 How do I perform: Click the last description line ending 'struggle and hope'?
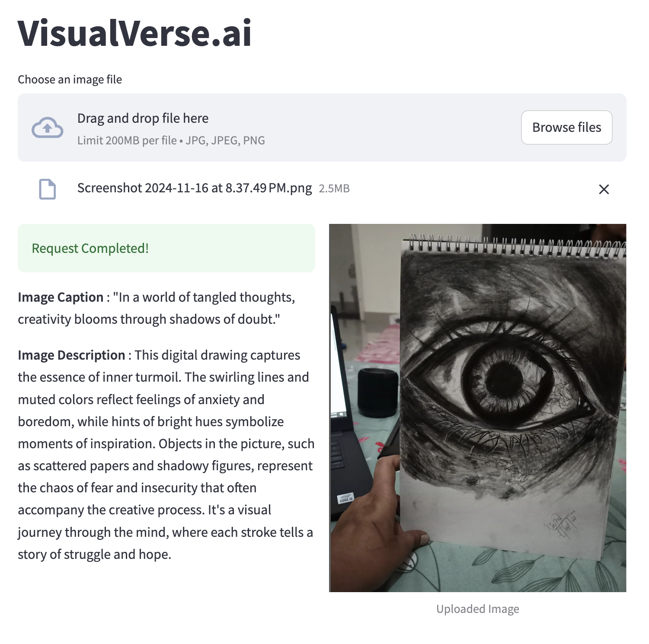[x=94, y=554]
